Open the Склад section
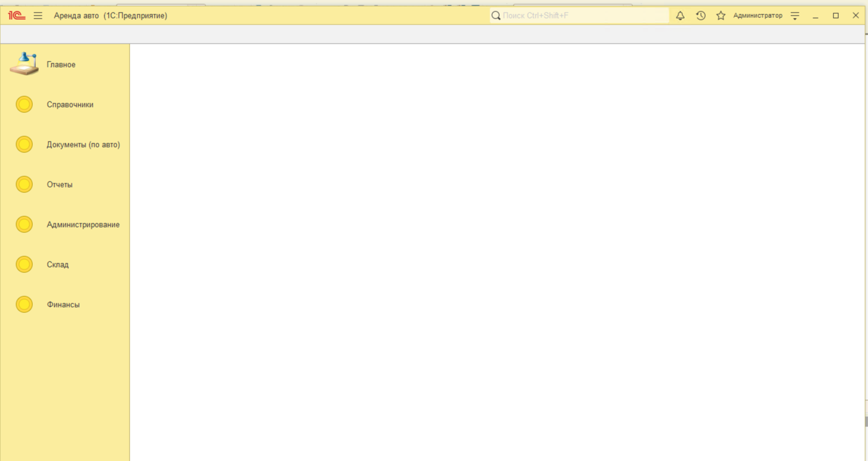Screen dimensions: 868x461 pos(57,265)
